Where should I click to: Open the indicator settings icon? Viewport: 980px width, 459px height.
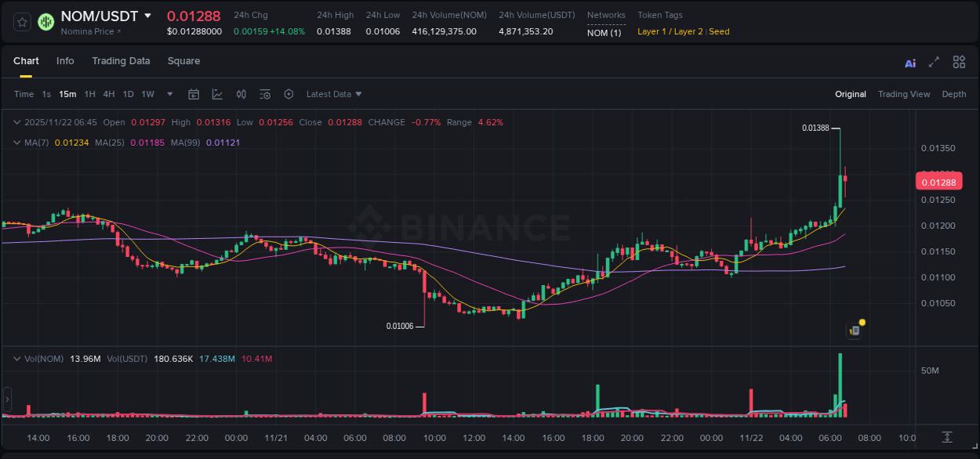point(265,94)
